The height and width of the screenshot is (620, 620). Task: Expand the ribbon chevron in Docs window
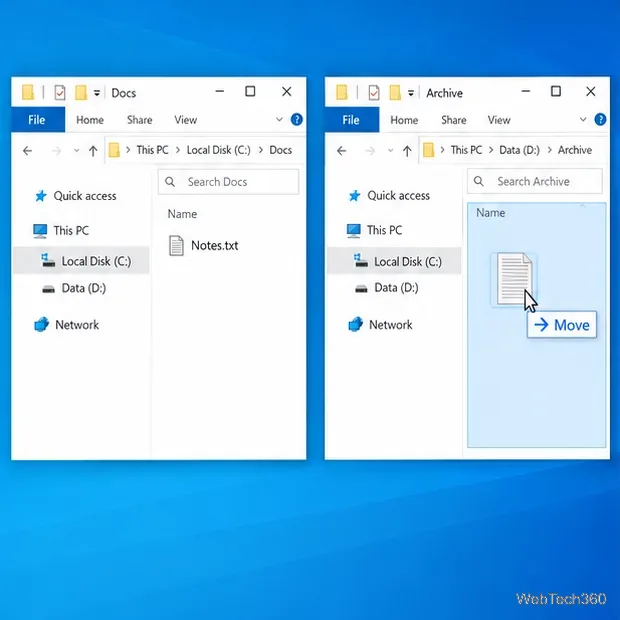279,119
